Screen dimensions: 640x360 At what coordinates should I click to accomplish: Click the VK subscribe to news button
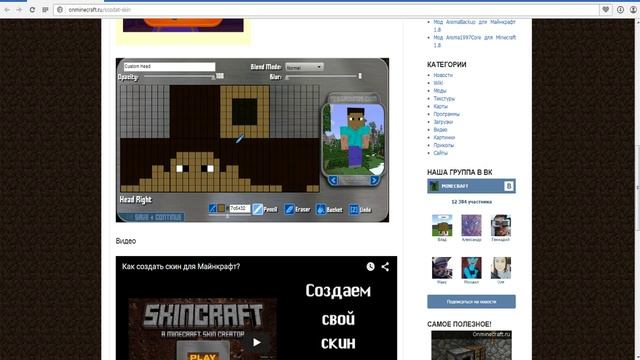[x=471, y=302]
